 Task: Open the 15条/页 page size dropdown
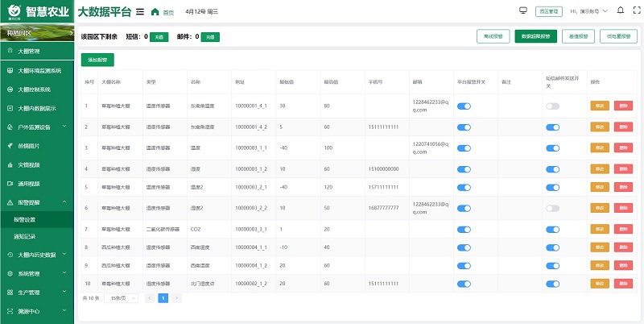coord(122,298)
